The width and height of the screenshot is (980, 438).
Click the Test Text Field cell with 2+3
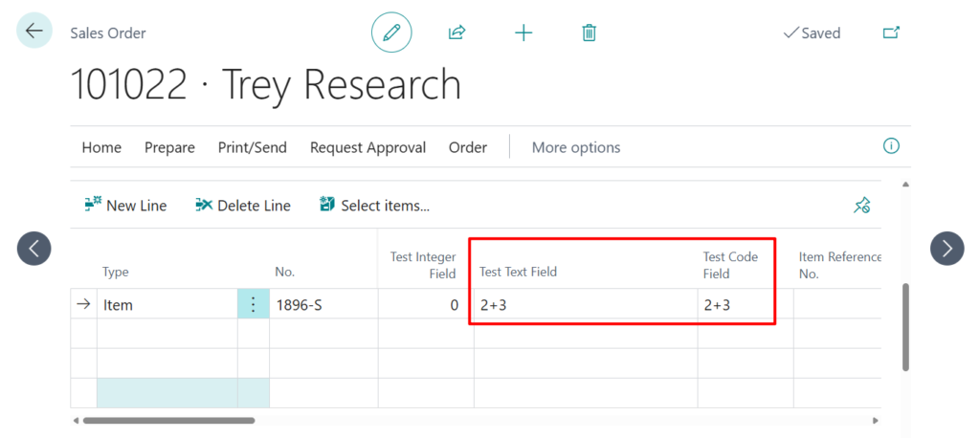[584, 305]
